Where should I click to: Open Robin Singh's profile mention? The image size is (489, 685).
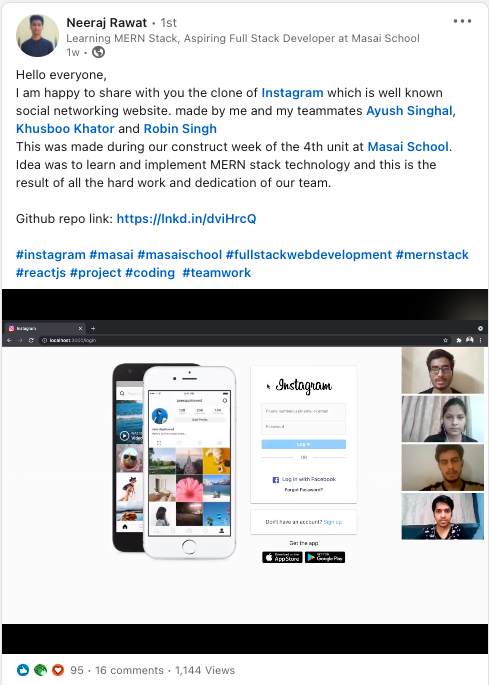(x=180, y=128)
